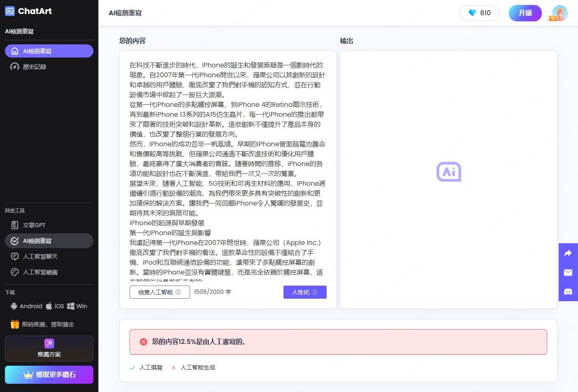Viewport: 578px width, 392px height.
Task: Click the 人工撰寫 legend label
Action: point(151,368)
